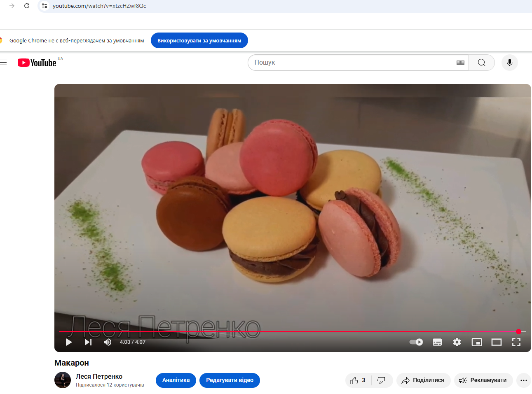The width and height of the screenshot is (532, 394).
Task: Dislike the video with thumbs down
Action: [x=382, y=380]
